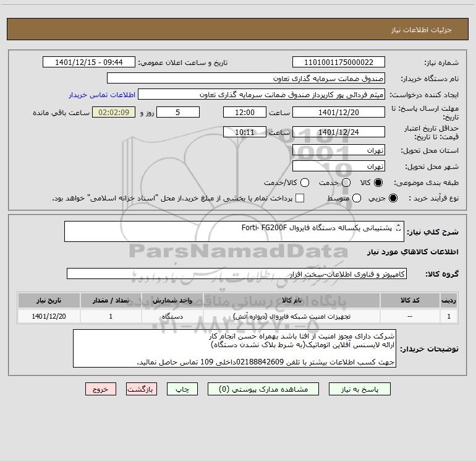Viewport: 476px width, 461px height.
Task: Click the description box scroll stepper arrows
Action: (399, 227)
